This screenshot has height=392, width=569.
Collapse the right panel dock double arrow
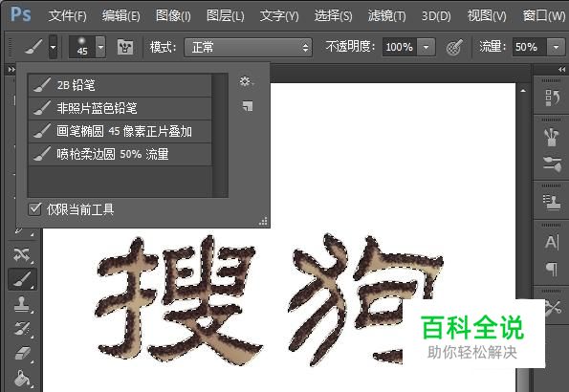pyautogui.click(x=561, y=69)
